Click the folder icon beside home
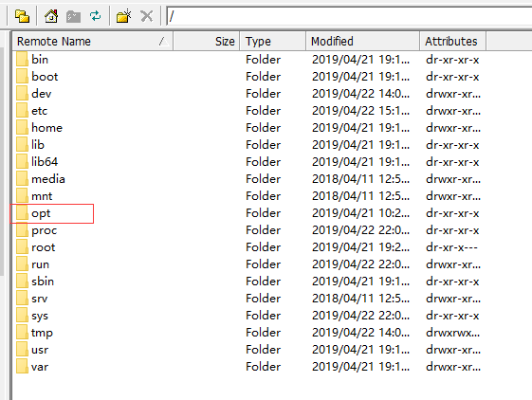This screenshot has width=532, height=400. 22,127
